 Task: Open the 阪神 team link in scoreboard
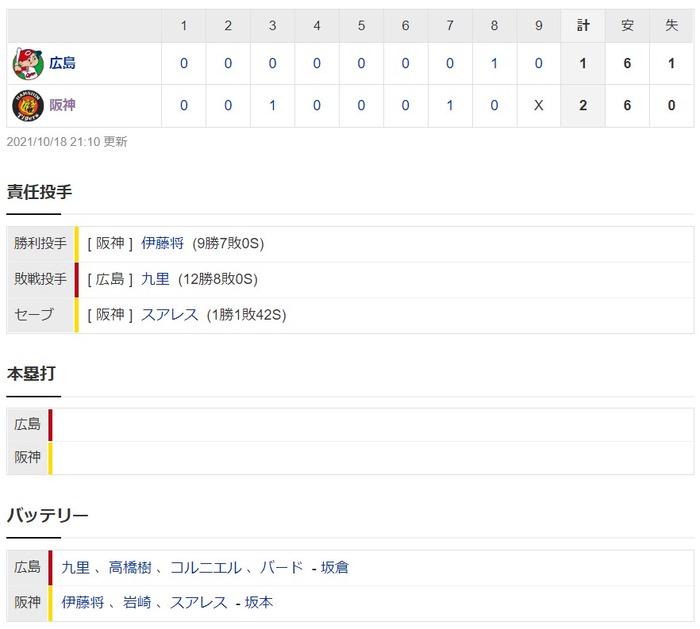point(62,105)
